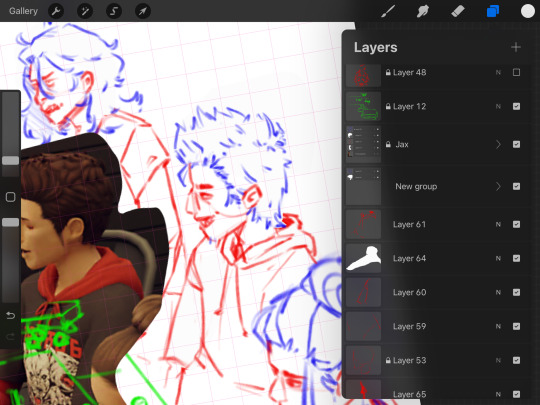Select the 'Layer 61' name
The image size is (540, 405).
(409, 225)
